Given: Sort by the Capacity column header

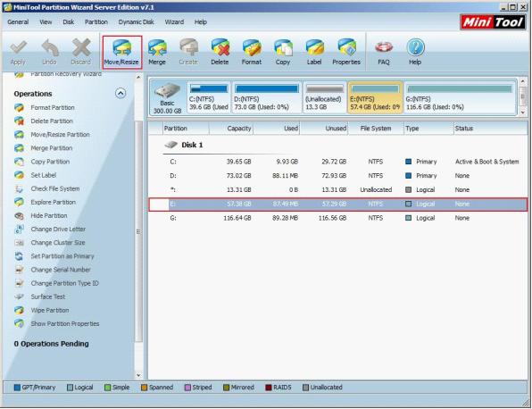Looking at the screenshot, I should pos(231,129).
